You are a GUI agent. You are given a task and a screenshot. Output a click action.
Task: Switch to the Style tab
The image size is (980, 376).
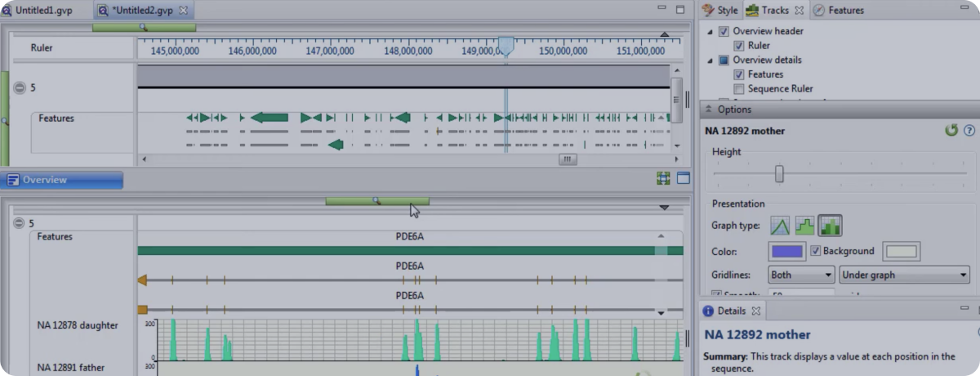click(719, 11)
